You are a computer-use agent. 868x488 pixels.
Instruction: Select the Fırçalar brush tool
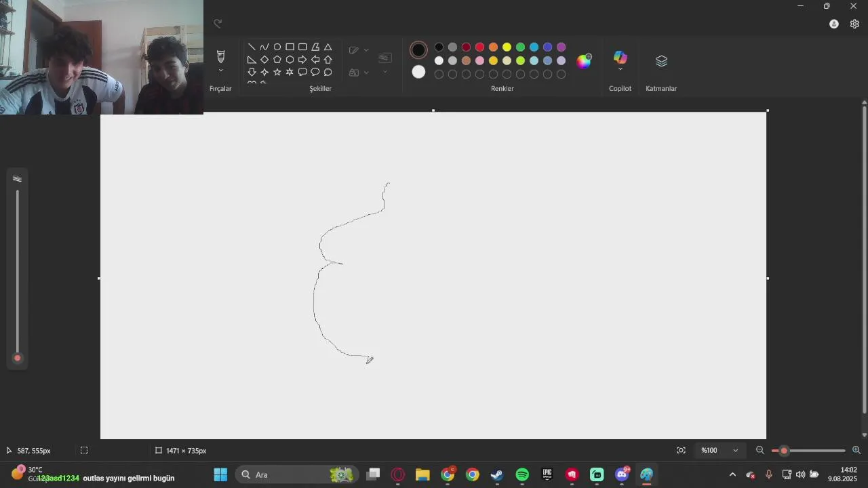(x=220, y=56)
